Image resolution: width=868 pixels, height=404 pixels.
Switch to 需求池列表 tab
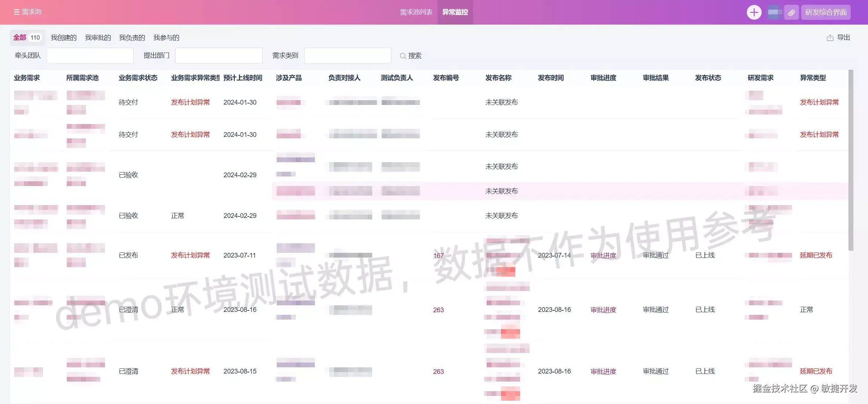click(416, 12)
